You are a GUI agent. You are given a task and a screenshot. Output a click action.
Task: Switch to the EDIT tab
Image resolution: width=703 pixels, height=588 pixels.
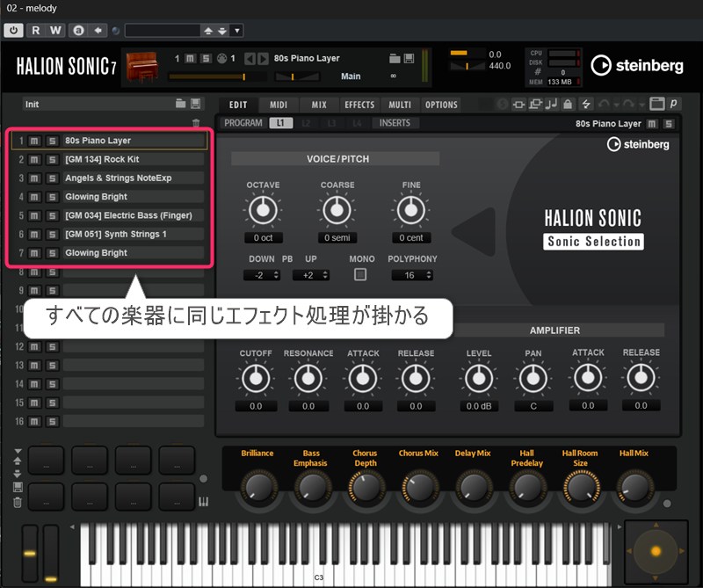[x=238, y=105]
